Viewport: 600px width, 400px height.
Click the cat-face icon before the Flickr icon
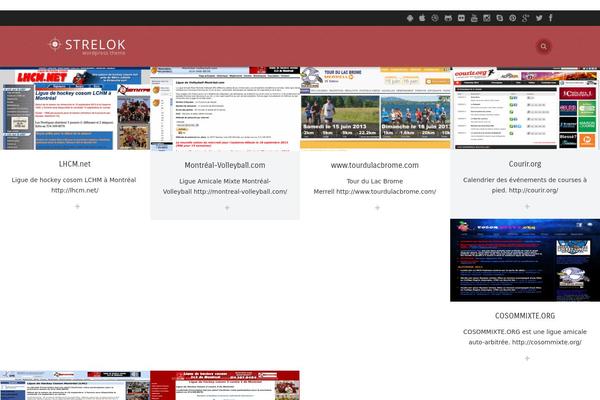point(448,18)
